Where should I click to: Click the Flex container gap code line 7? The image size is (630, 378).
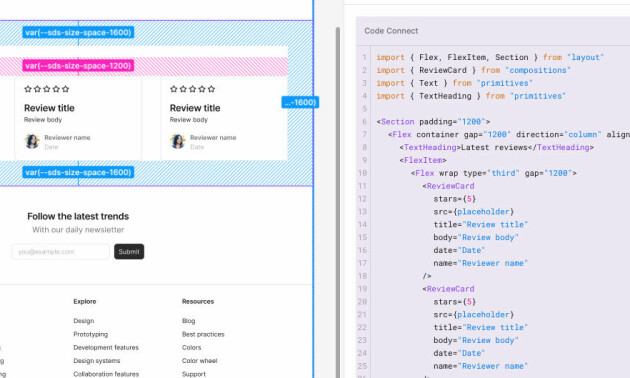coord(509,135)
